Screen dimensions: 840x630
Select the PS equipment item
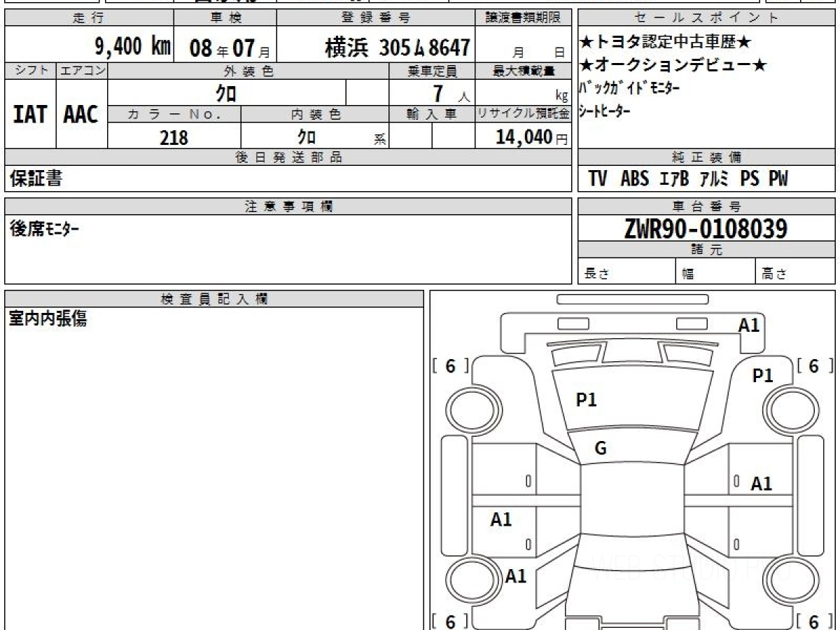(x=750, y=179)
